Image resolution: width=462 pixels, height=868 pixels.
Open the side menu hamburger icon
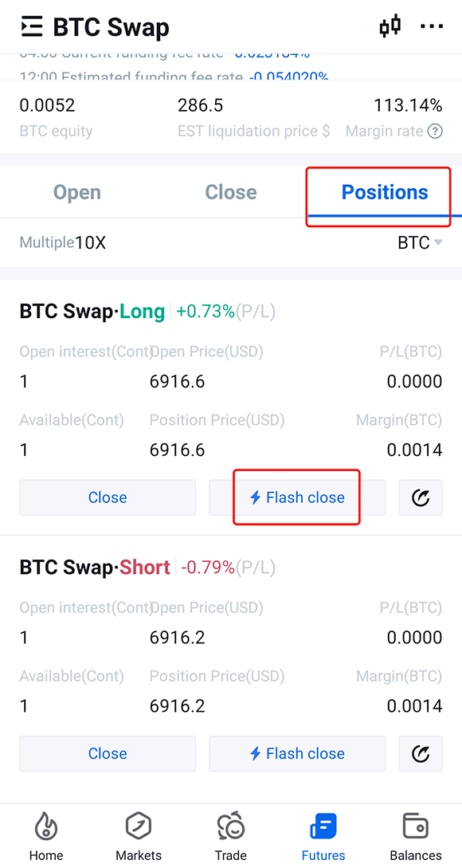[32, 26]
